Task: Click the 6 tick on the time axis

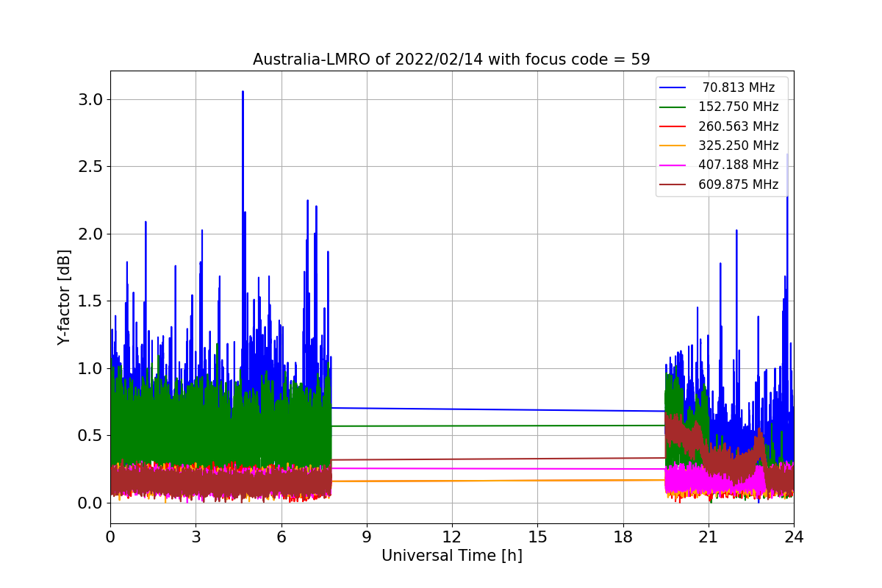Action: tap(281, 537)
